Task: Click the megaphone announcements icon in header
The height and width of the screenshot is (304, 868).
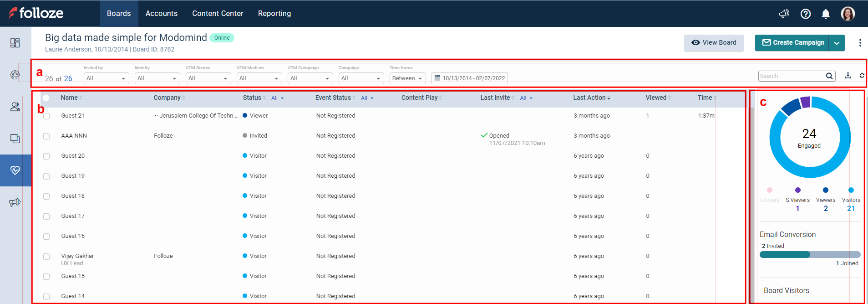Action: pyautogui.click(x=784, y=14)
